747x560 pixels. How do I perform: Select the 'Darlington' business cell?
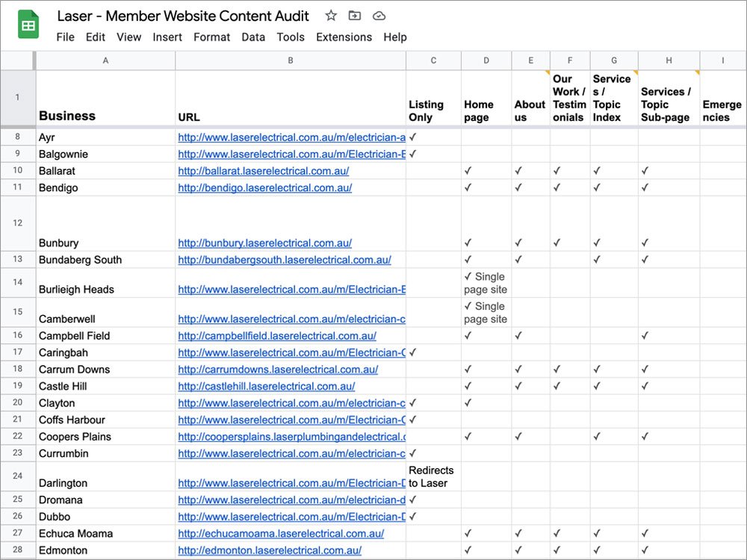click(106, 476)
